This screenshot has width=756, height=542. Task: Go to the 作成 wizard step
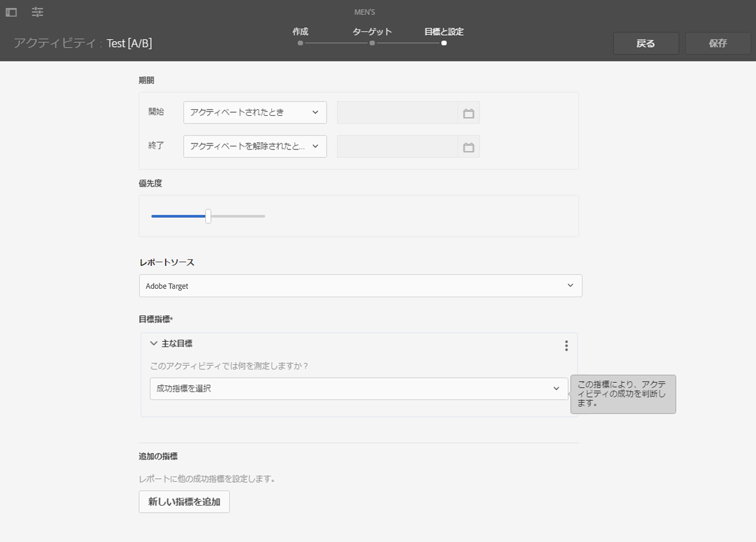300,36
